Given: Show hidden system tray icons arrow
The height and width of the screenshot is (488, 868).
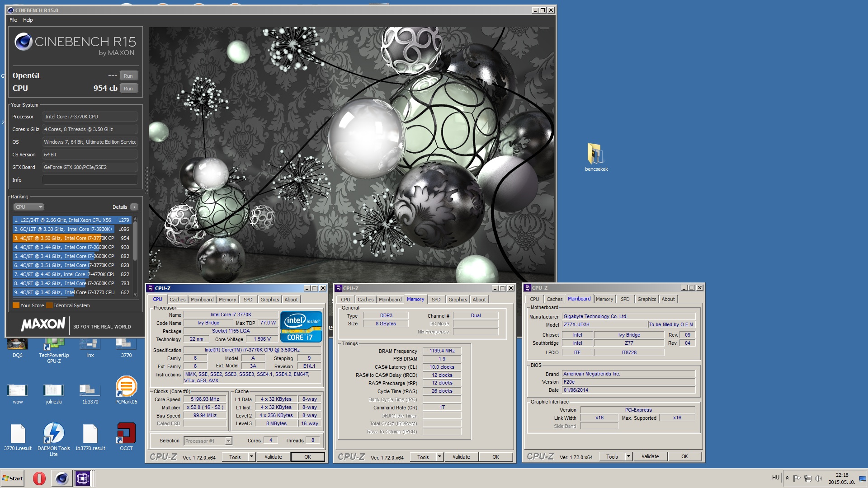Looking at the screenshot, I should pyautogui.click(x=787, y=478).
